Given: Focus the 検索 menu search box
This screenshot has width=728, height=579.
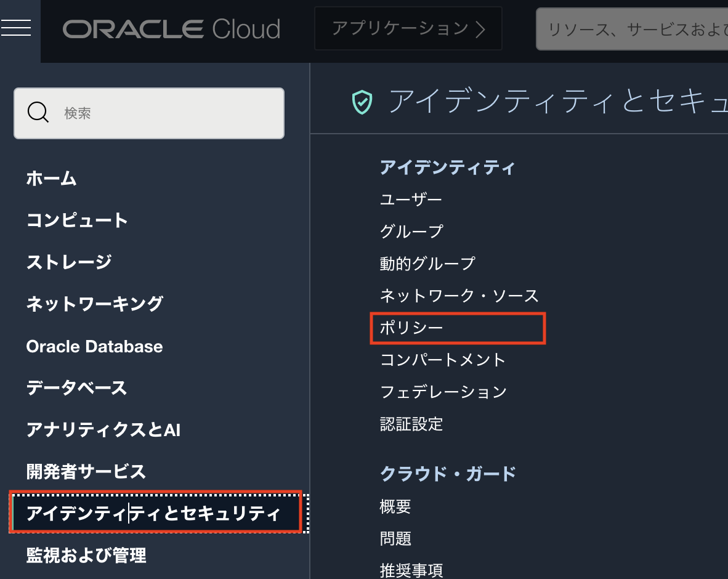Looking at the screenshot, I should pyautogui.click(x=166, y=113).
